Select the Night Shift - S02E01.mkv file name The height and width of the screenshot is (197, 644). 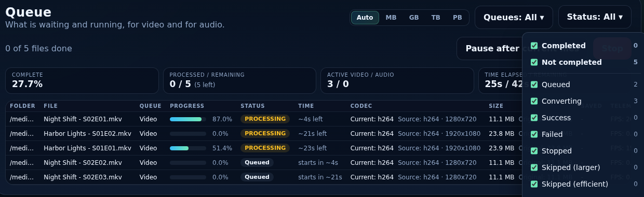pyautogui.click(x=83, y=119)
